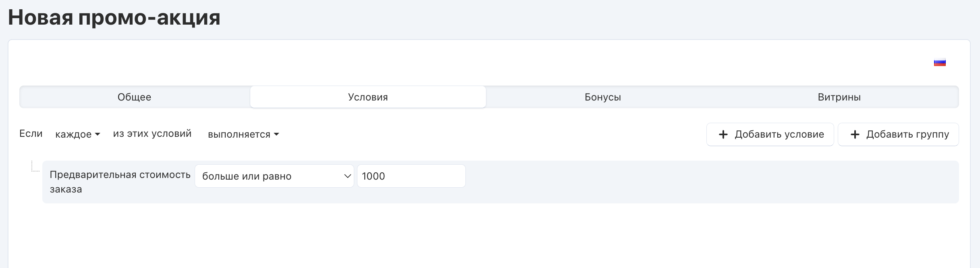Click the caret arrow next to выполняется
The width and height of the screenshot is (980, 268).
point(276,134)
